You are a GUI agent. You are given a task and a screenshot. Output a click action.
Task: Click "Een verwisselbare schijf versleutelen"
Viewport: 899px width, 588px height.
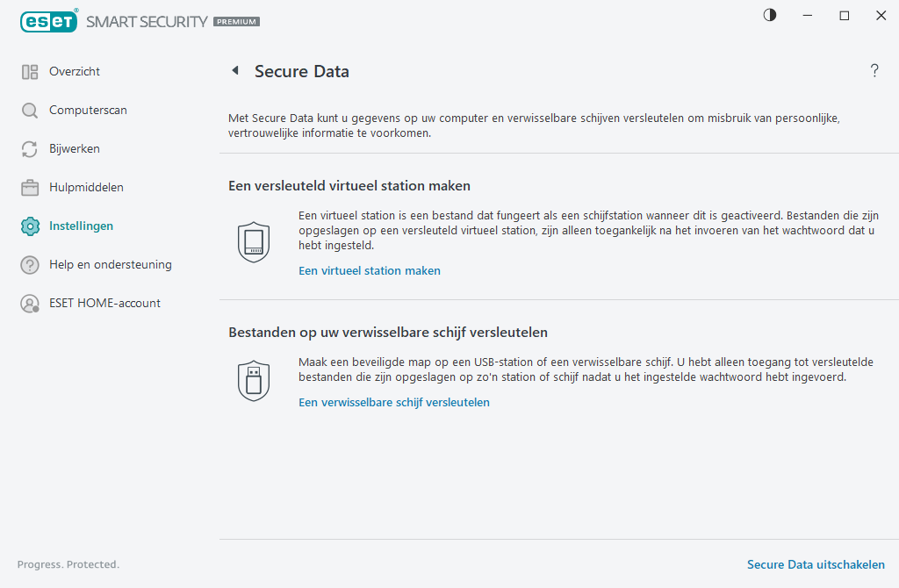point(393,402)
